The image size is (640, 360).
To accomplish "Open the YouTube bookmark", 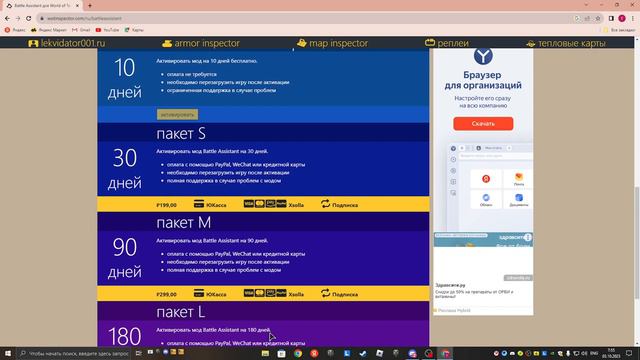I will pyautogui.click(x=107, y=30).
